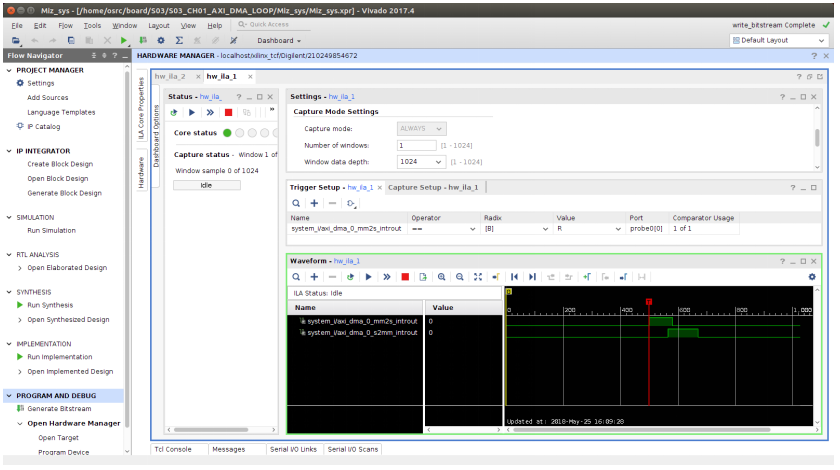Run trigger immediate in Status panel

pos(210,113)
